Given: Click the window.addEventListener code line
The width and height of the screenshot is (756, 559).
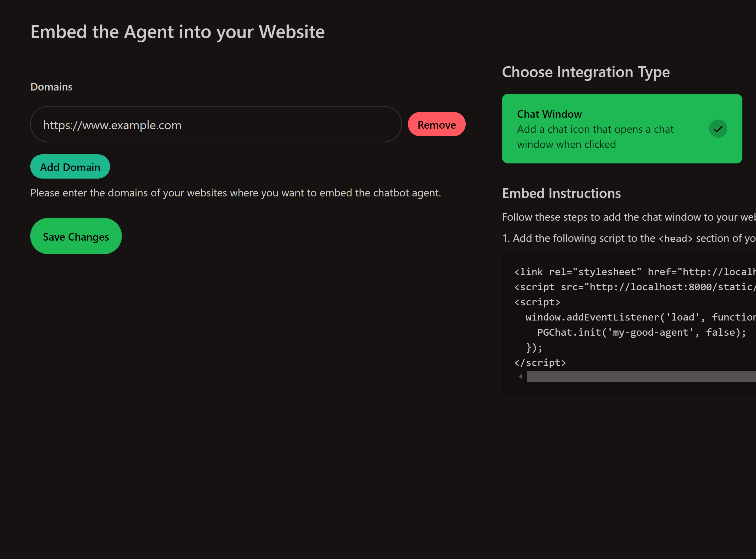Looking at the screenshot, I should [641, 317].
